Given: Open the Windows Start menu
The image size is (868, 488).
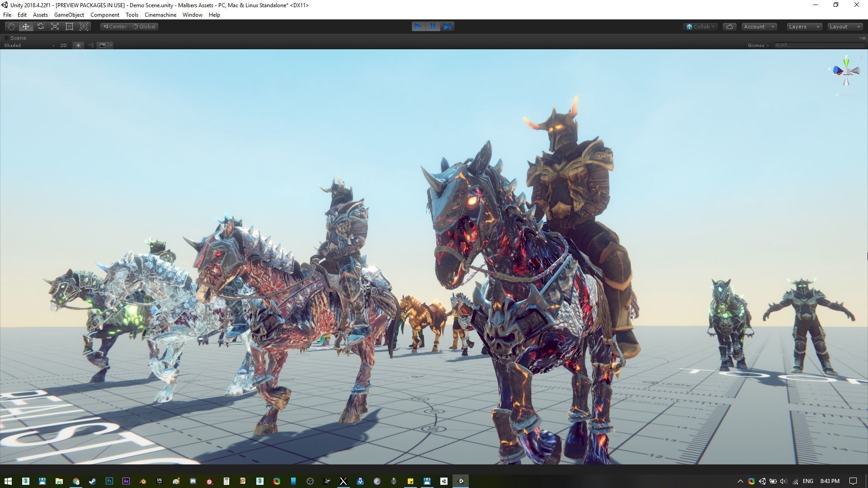Looking at the screenshot, I should tap(8, 481).
